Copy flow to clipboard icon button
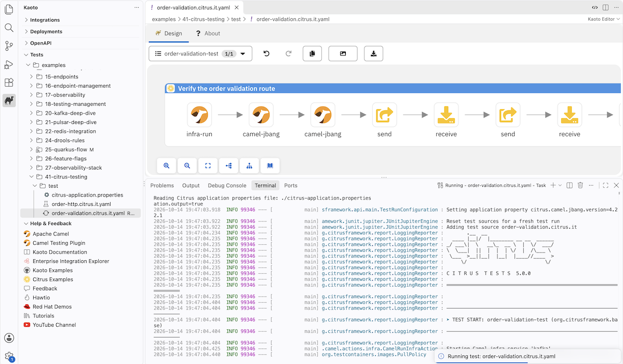 coord(312,53)
